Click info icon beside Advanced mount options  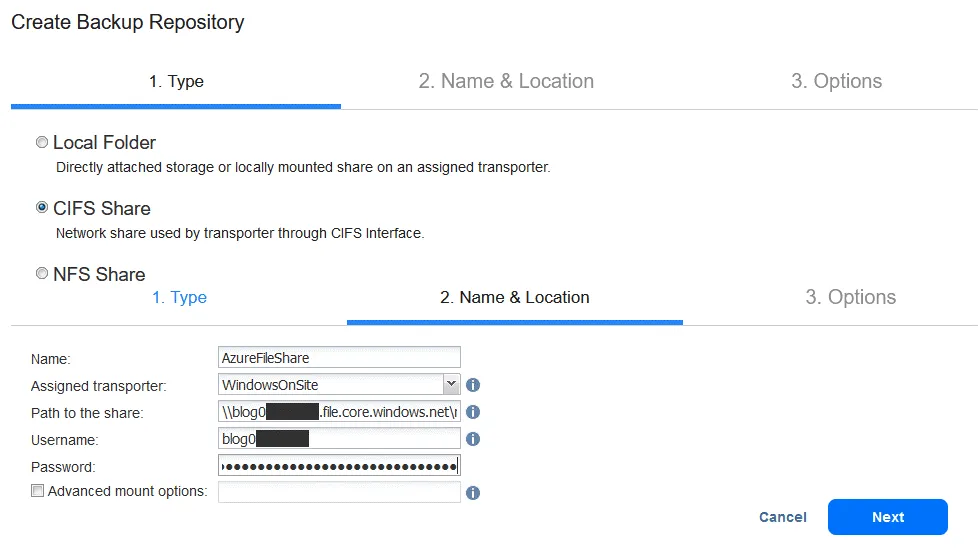[474, 493]
